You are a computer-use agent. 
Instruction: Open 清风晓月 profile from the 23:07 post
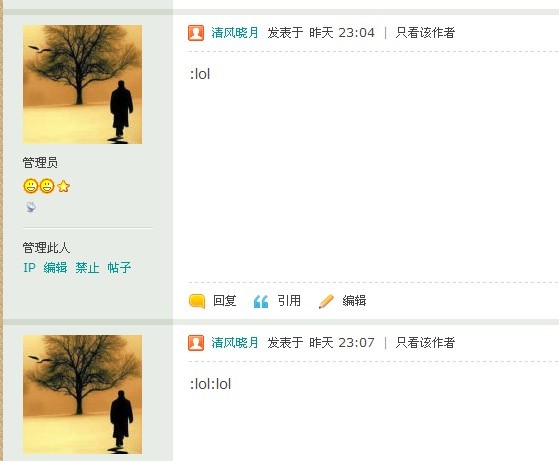click(x=235, y=343)
